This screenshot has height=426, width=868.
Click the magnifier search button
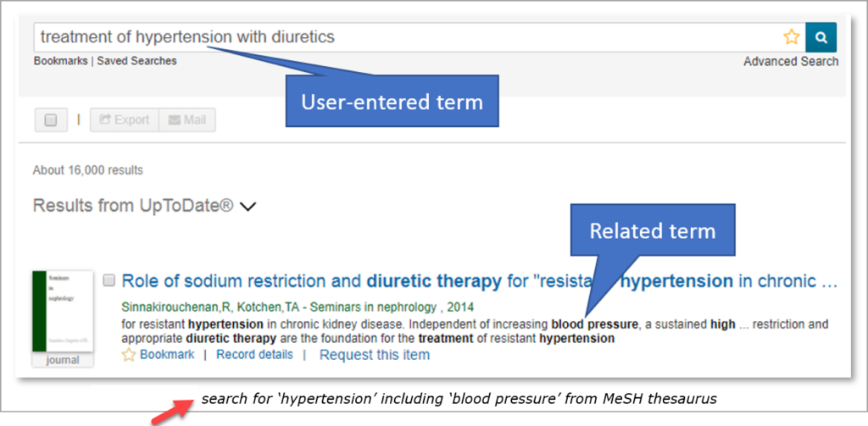(x=821, y=37)
